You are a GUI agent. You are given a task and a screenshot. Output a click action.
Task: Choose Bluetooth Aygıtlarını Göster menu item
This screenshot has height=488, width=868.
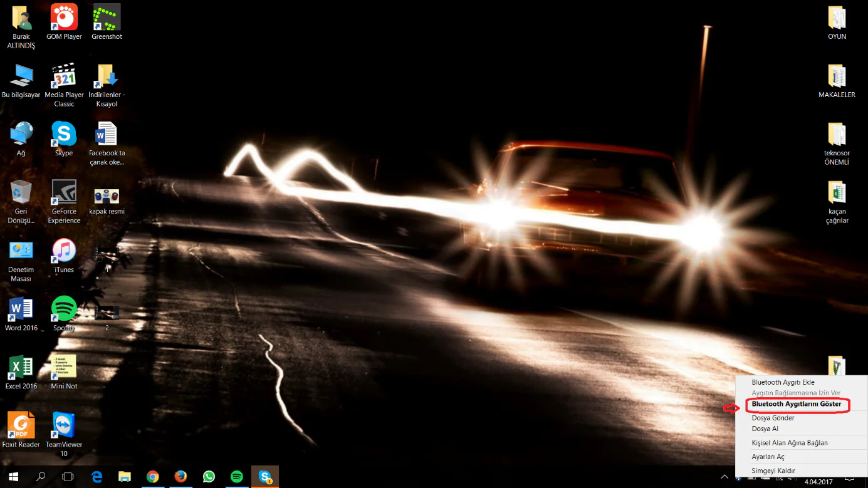(796, 405)
